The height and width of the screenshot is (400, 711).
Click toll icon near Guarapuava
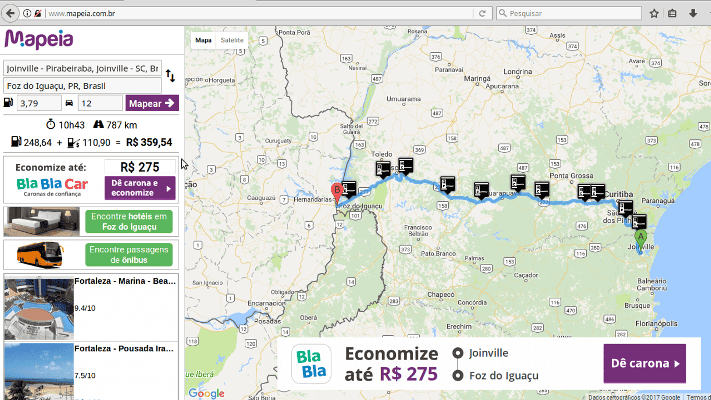pos(481,191)
